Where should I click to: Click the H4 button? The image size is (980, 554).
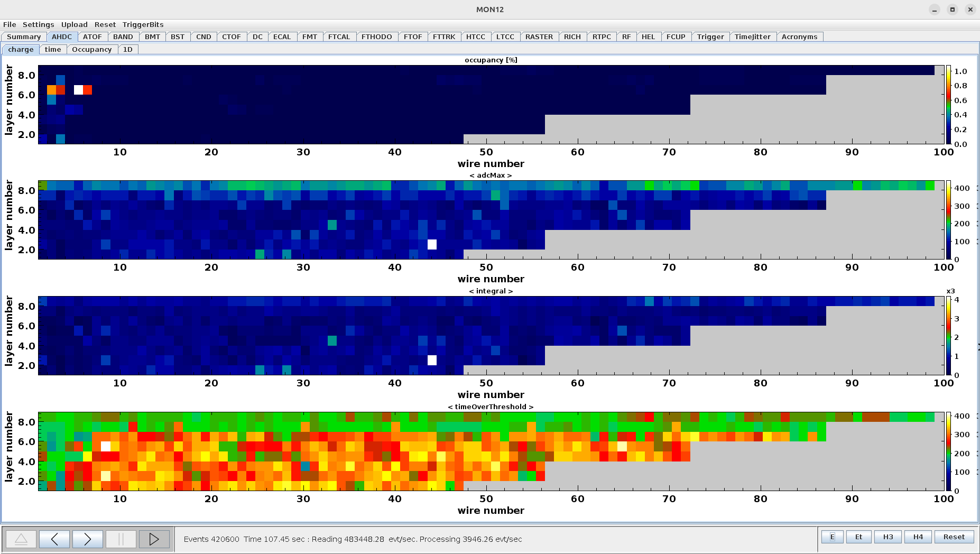(x=918, y=537)
